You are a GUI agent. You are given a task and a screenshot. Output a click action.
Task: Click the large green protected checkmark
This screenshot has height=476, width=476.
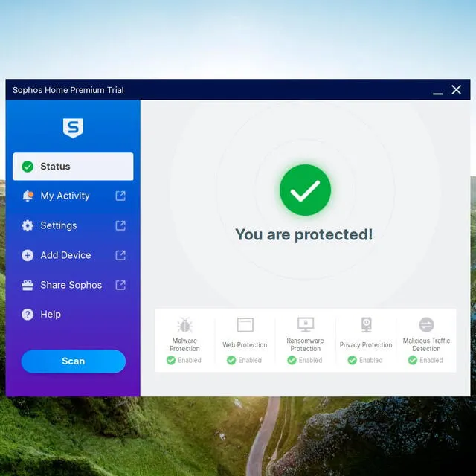pos(305,190)
